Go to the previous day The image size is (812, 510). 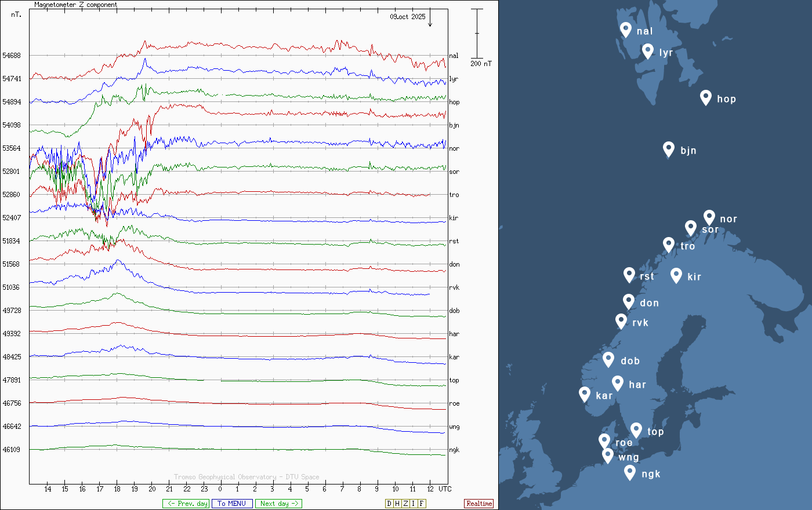click(186, 504)
